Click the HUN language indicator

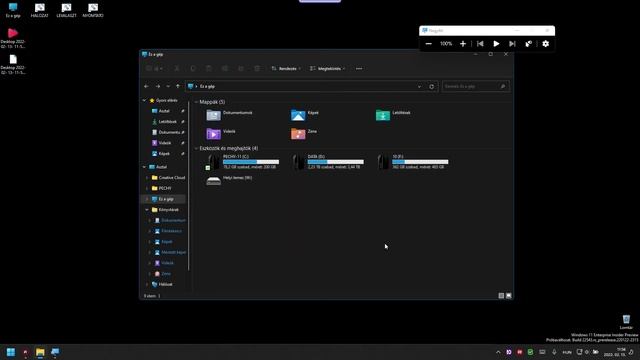point(567,352)
